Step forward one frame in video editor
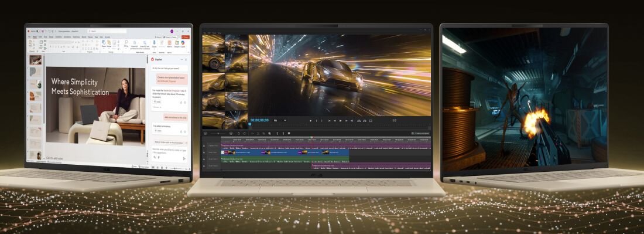Image resolution: width=644 pixels, height=234 pixels. pos(346,120)
